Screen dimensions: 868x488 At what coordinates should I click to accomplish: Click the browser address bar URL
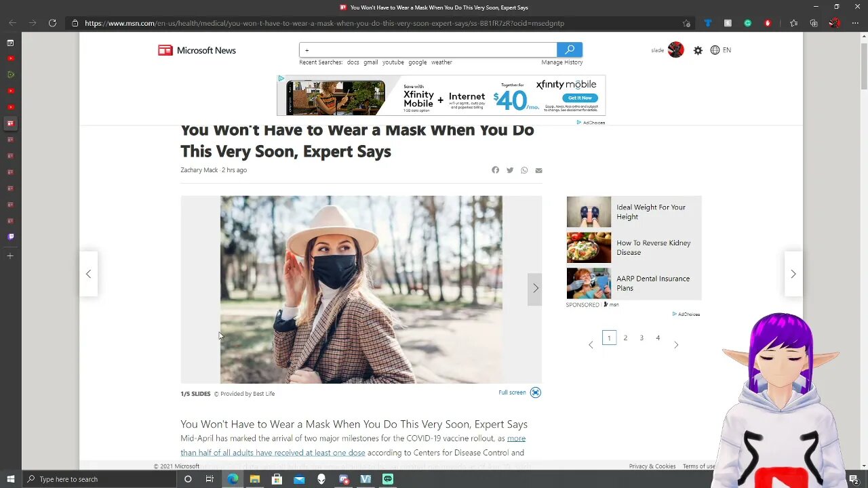(x=324, y=23)
